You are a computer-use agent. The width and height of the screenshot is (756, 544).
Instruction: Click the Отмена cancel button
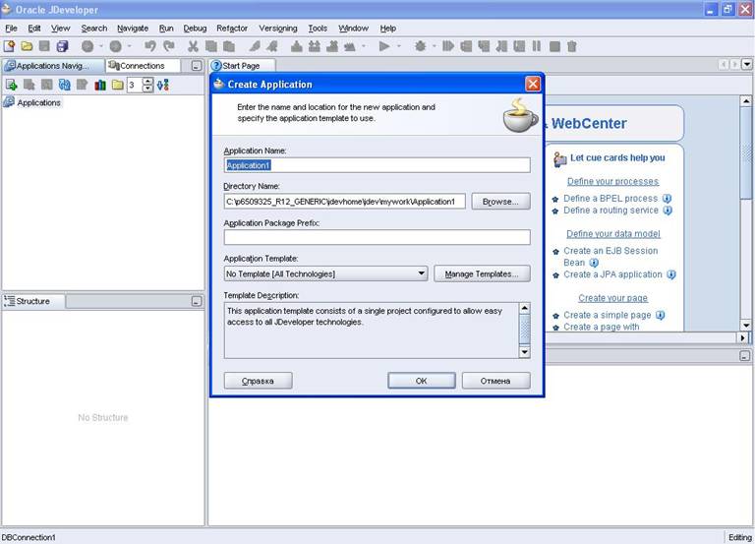(495, 381)
